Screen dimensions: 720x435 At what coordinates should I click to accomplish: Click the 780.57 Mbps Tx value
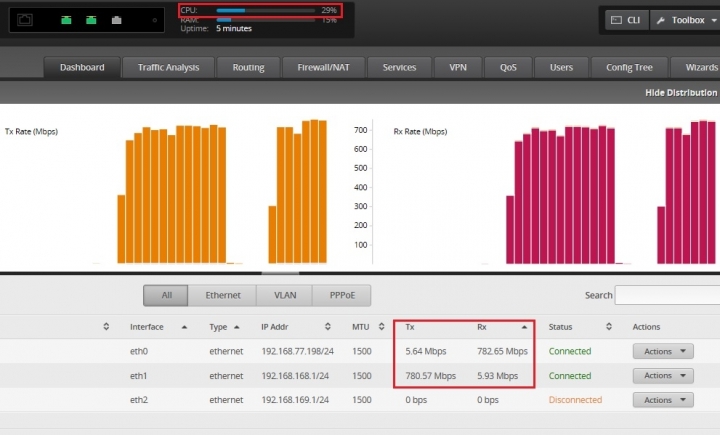point(431,376)
